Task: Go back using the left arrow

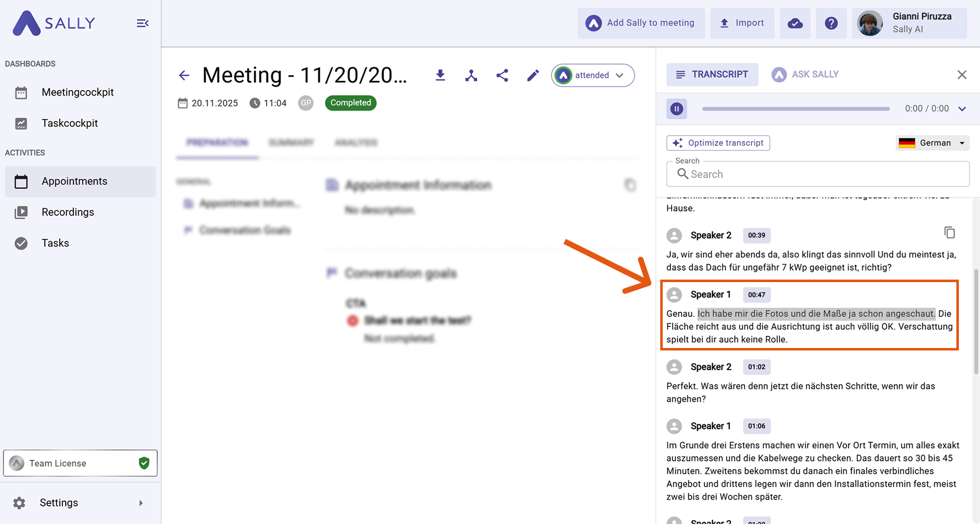Action: point(184,75)
